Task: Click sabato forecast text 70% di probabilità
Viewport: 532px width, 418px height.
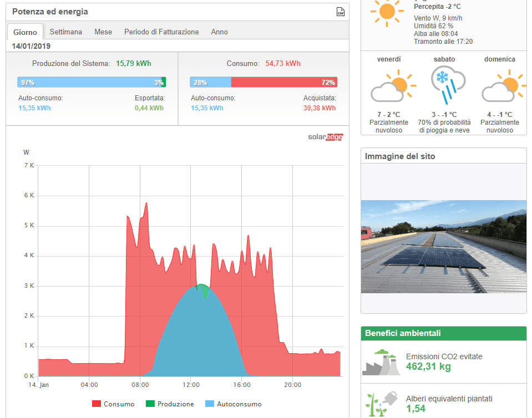Action: pyautogui.click(x=444, y=123)
